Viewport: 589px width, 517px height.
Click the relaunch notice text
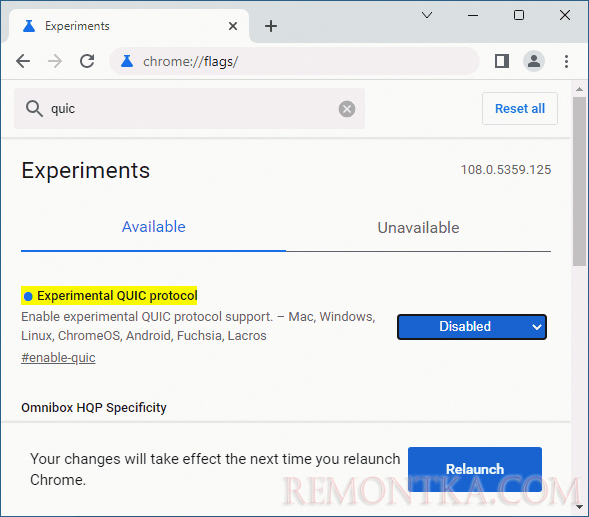pyautogui.click(x=215, y=469)
